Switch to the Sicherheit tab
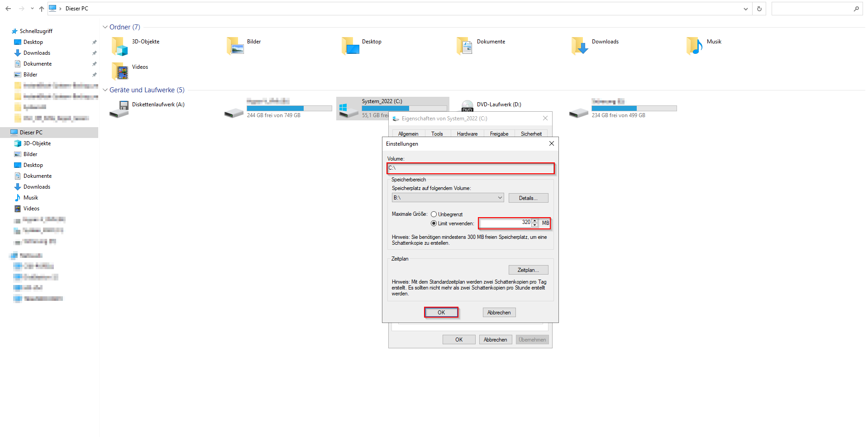Image resolution: width=868 pixels, height=437 pixels. pos(531,134)
